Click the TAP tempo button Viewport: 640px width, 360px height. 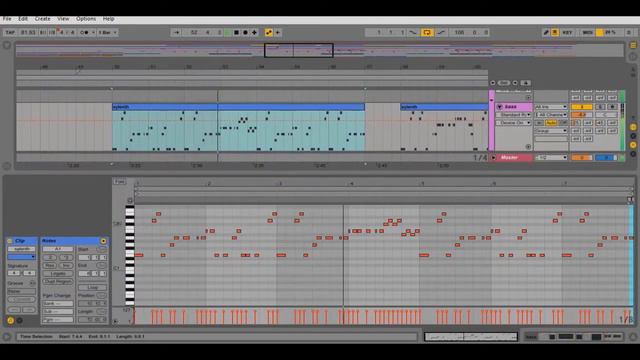point(10,33)
